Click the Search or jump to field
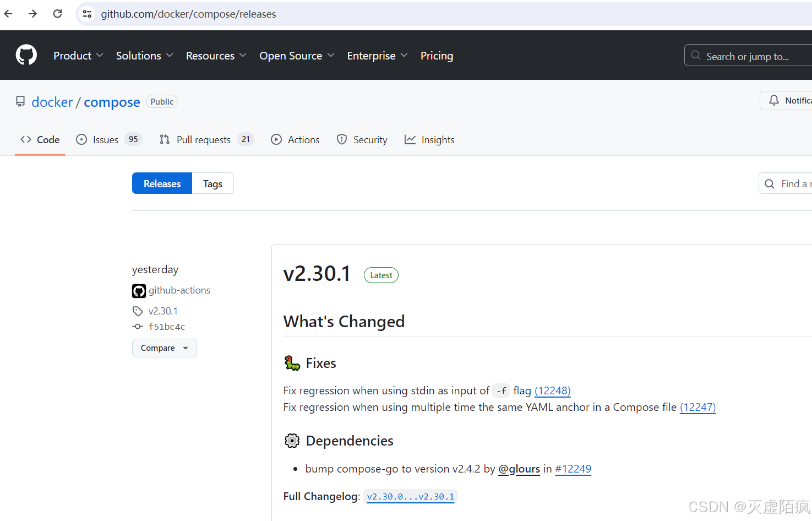Viewport: 812px width, 521px height. [748, 56]
